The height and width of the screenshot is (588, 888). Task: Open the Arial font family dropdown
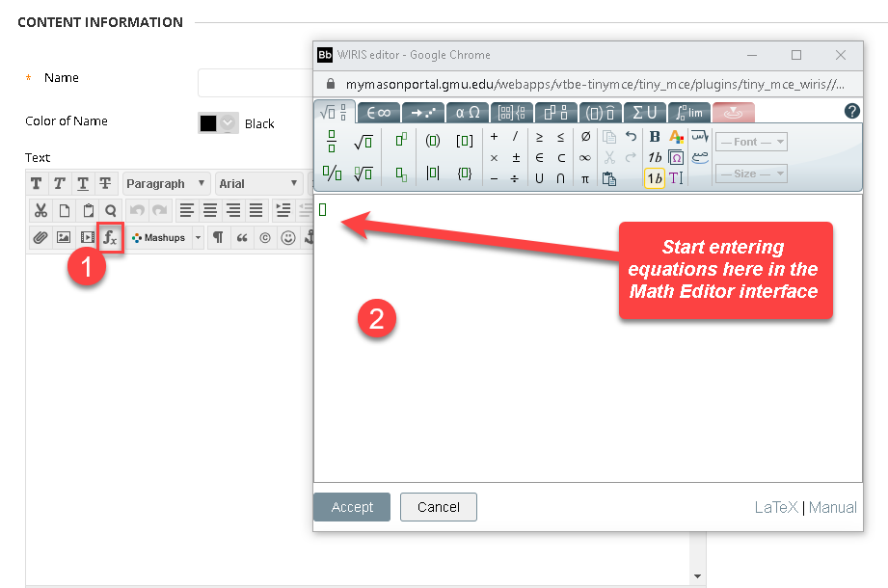coord(258,183)
